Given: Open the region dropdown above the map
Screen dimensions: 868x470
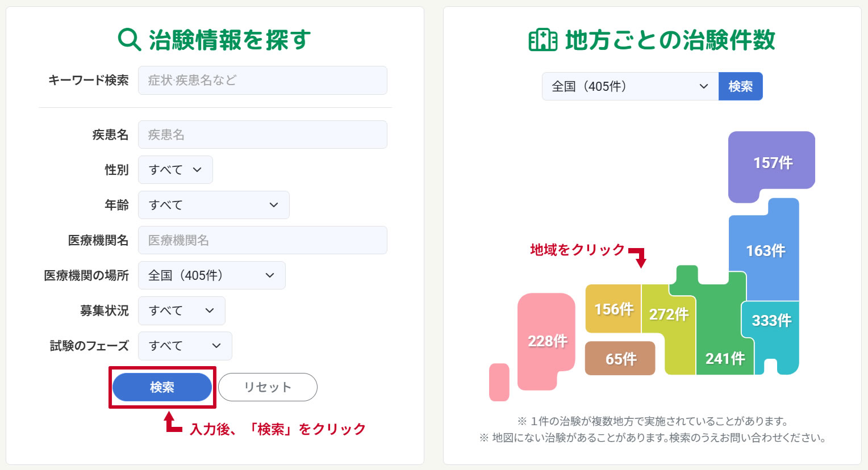Looking at the screenshot, I should [630, 86].
